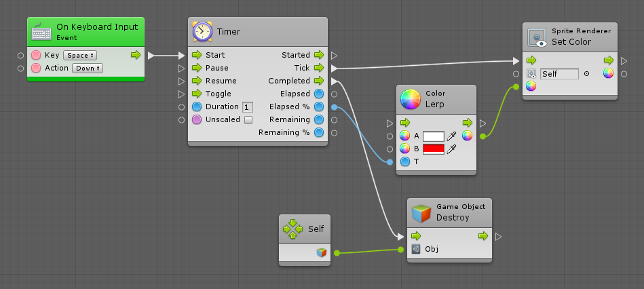Open the Key dropdown set to Space
The image size is (644, 289).
click(x=80, y=55)
